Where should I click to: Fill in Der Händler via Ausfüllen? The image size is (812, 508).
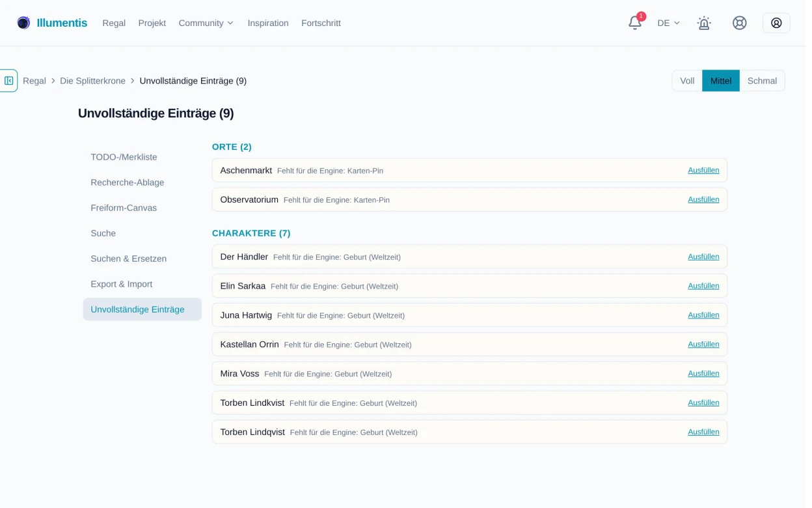point(703,257)
